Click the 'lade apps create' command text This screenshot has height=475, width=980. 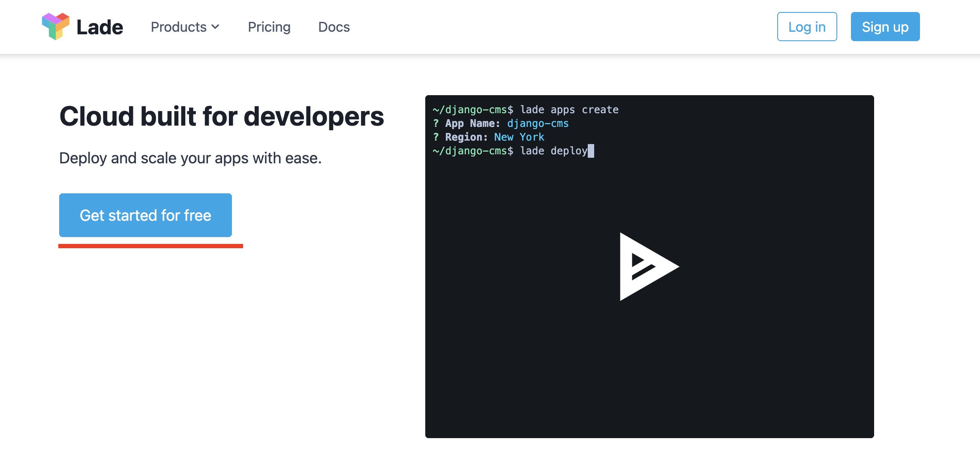tap(569, 110)
